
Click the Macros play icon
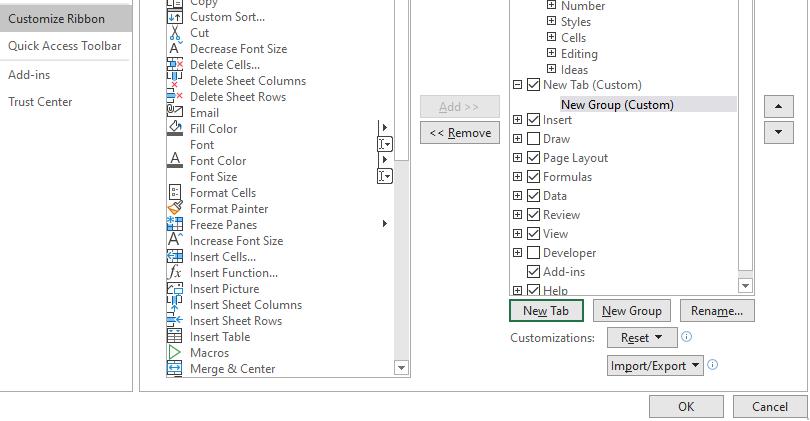click(x=175, y=353)
